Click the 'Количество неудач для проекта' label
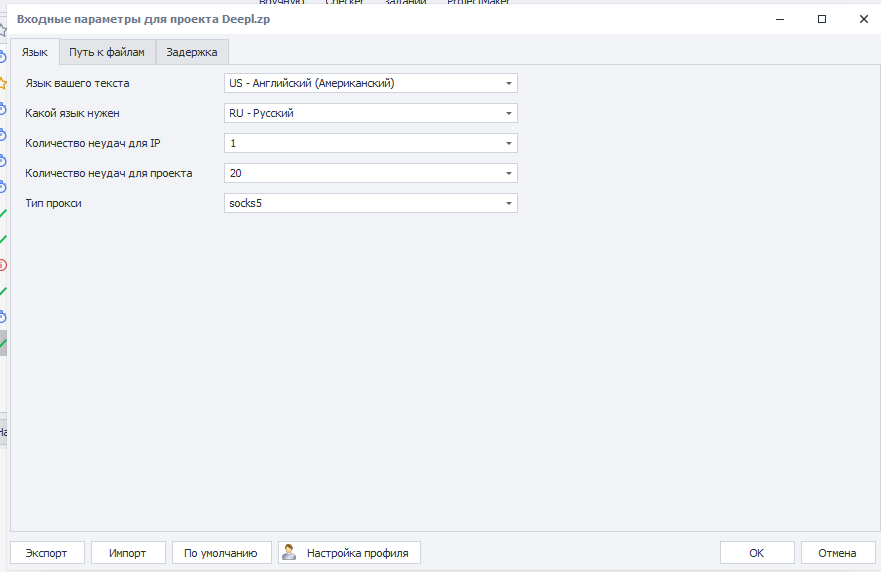 (109, 173)
